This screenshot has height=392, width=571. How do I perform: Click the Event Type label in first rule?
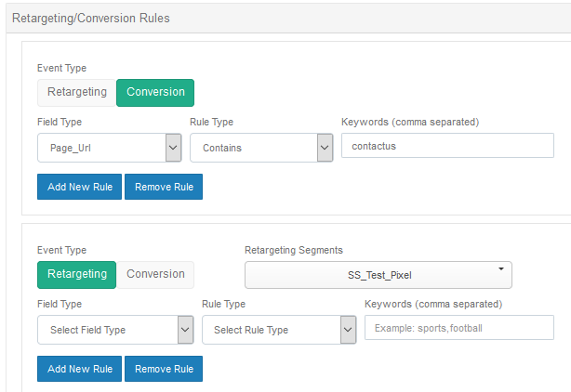point(61,68)
